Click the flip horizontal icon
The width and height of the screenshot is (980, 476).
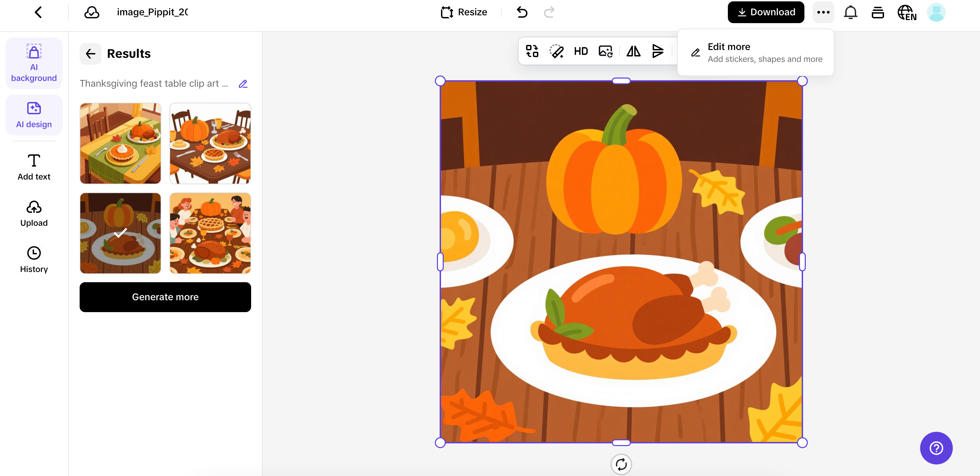click(633, 51)
